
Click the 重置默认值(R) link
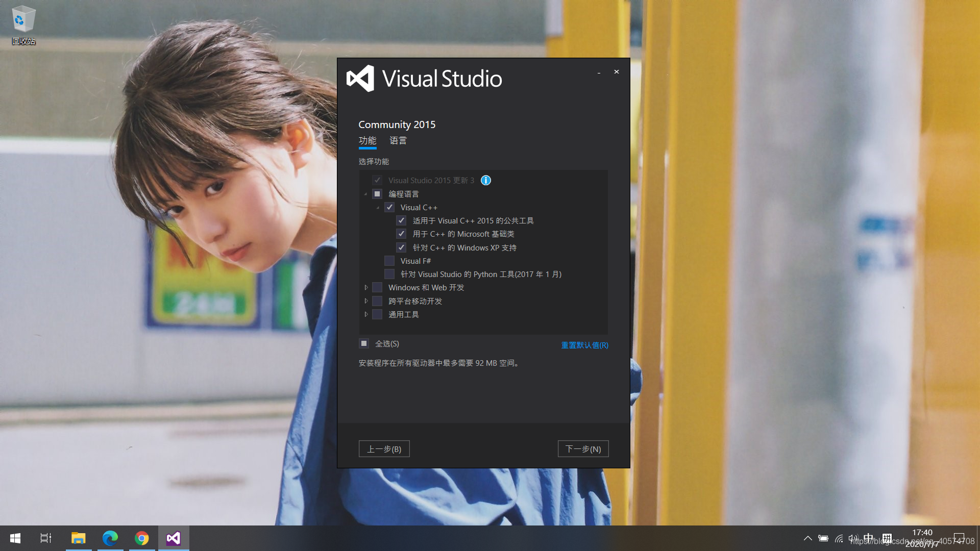click(584, 345)
